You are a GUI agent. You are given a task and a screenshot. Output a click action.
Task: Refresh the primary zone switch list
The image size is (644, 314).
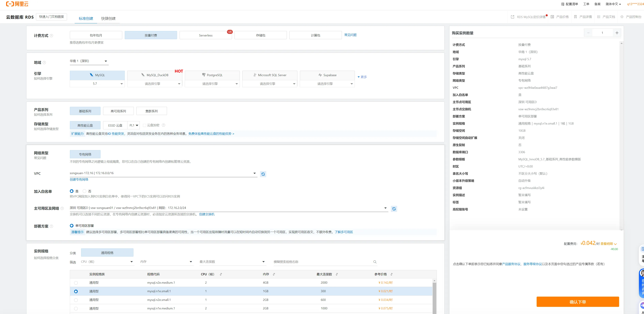point(394,209)
